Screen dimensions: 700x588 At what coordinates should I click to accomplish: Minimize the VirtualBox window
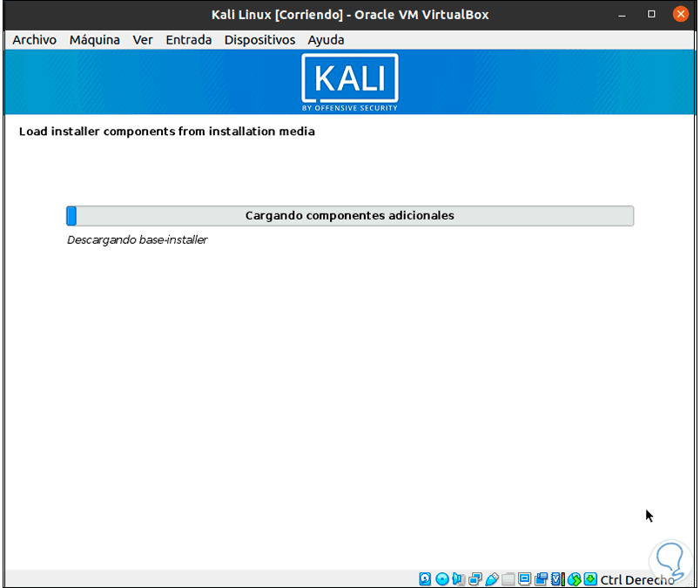tap(622, 14)
